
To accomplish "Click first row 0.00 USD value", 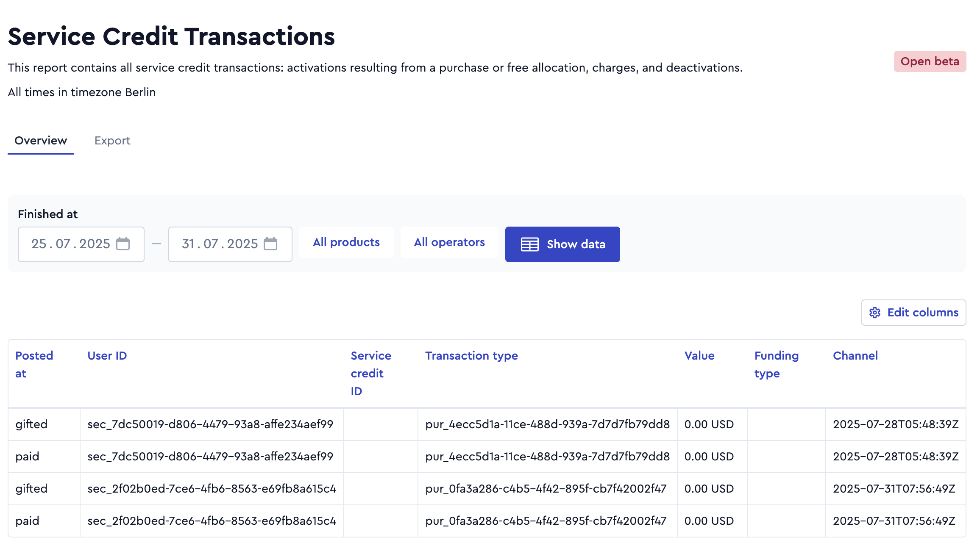I will pos(709,424).
